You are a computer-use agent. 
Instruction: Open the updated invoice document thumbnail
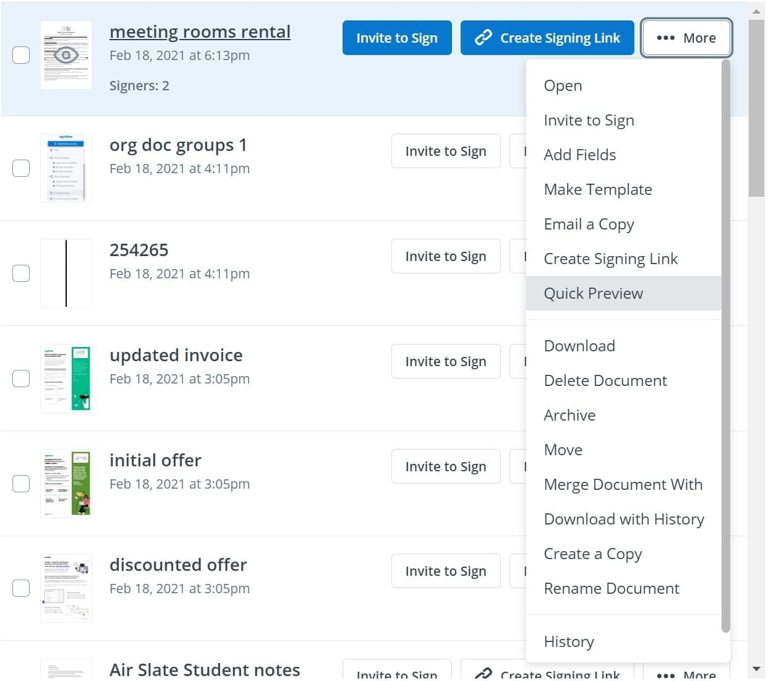point(66,379)
